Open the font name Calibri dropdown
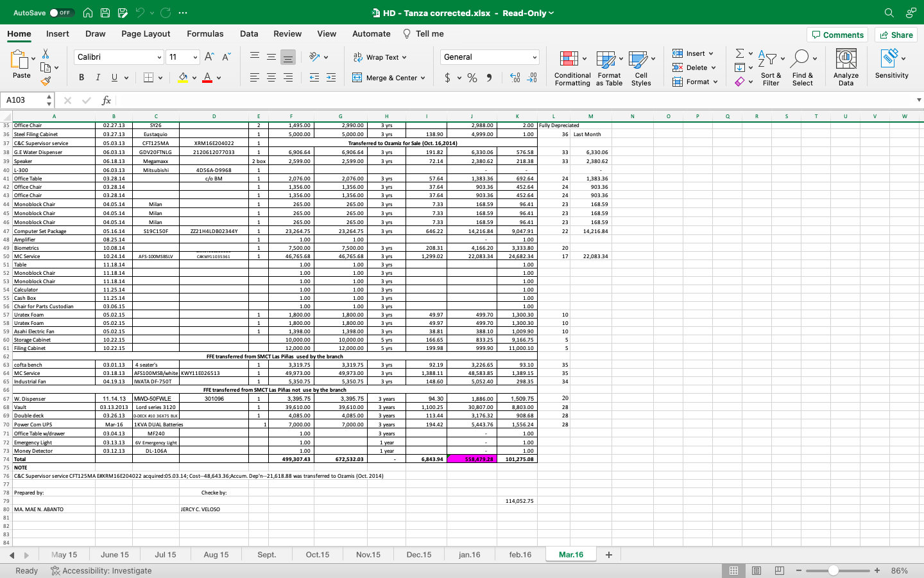 click(x=159, y=57)
